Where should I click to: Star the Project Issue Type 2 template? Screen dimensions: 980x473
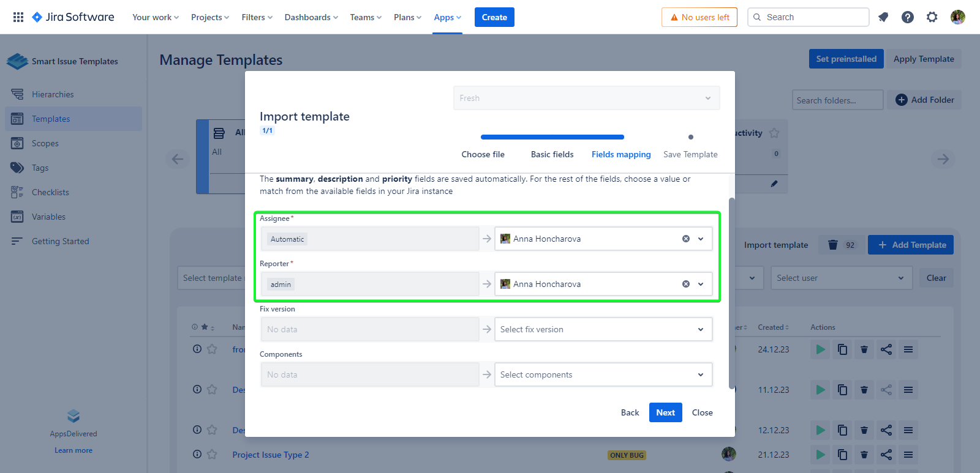click(212, 455)
